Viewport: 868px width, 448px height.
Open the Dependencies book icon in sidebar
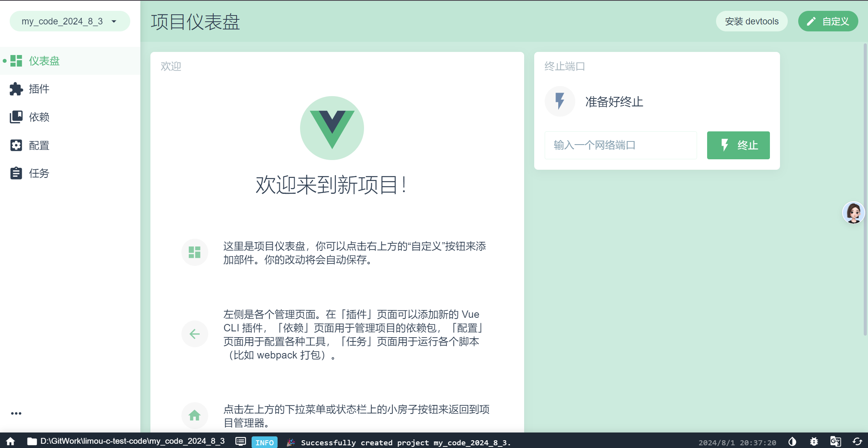(16, 117)
